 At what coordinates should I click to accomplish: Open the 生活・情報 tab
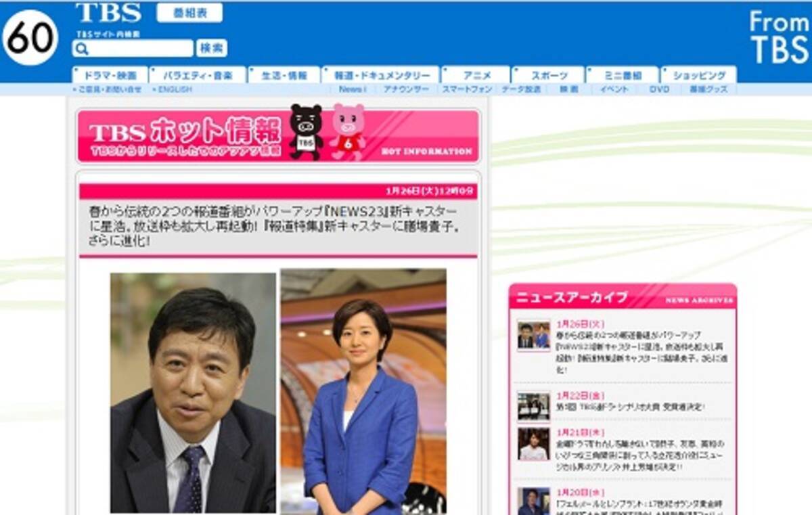click(284, 75)
